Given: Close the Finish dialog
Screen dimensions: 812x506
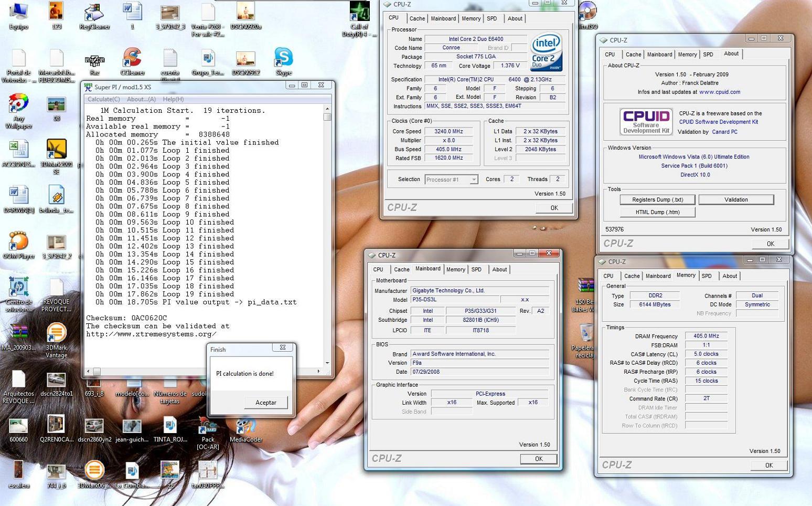Looking at the screenshot, I should (x=283, y=347).
